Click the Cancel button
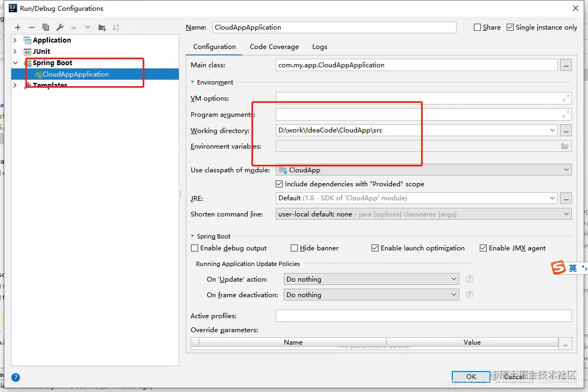588x392 pixels. pyautogui.click(x=514, y=376)
